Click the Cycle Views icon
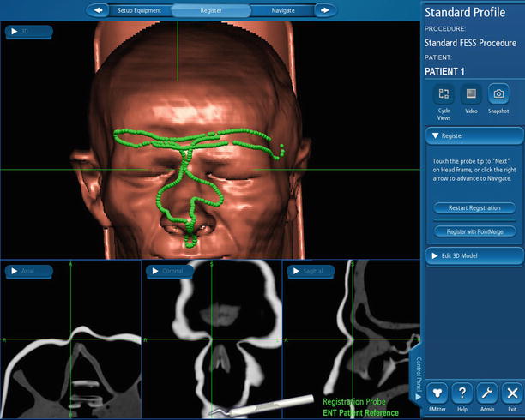 click(444, 95)
